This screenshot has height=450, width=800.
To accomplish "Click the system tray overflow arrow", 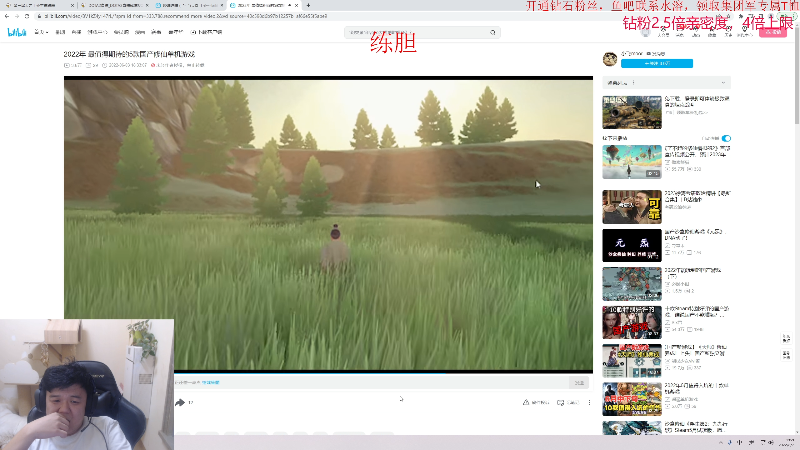I will tap(721, 442).
